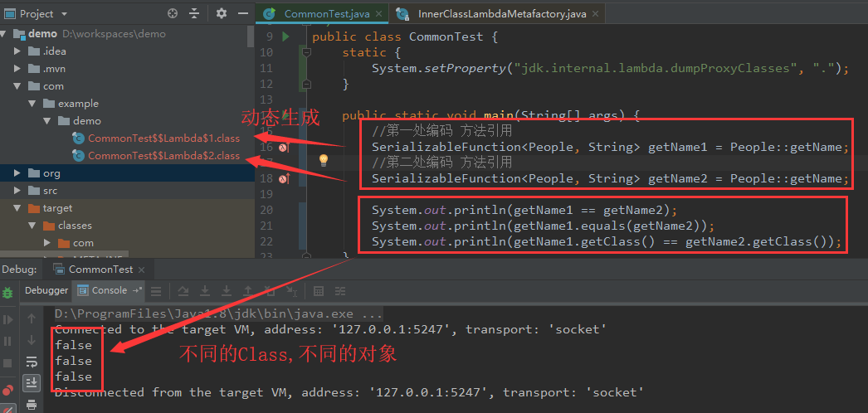Toggle soft-wrap in the console
This screenshot has width=868, height=413.
pos(32,362)
